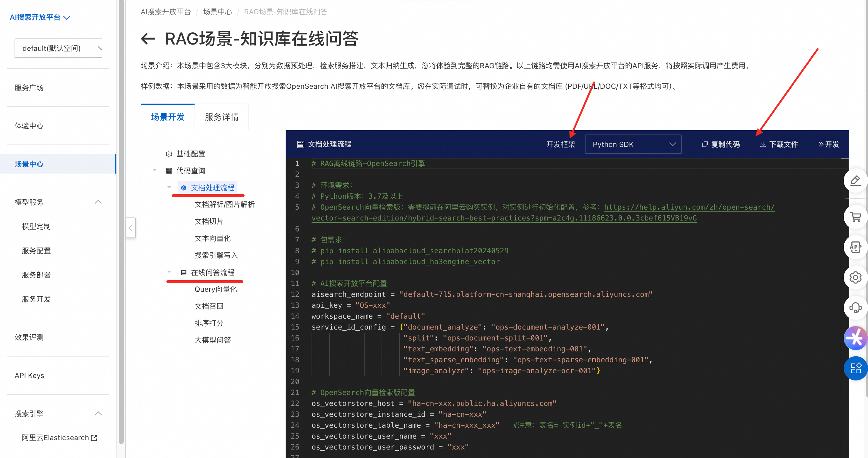Click the 复制代码 button

[721, 144]
